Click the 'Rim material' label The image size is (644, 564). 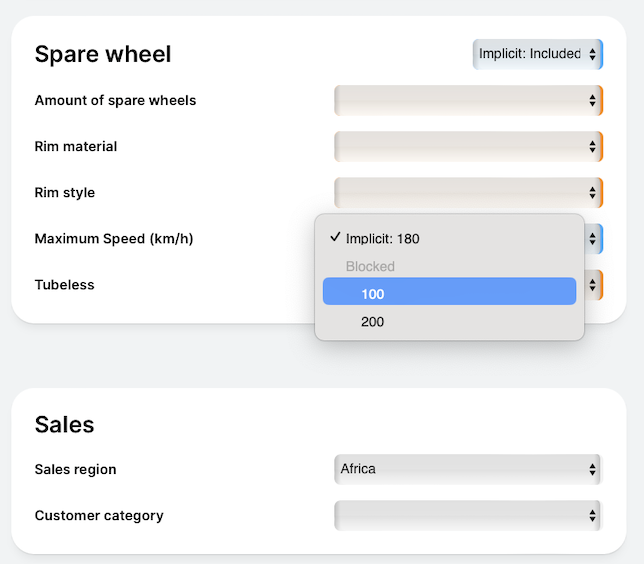pos(76,146)
